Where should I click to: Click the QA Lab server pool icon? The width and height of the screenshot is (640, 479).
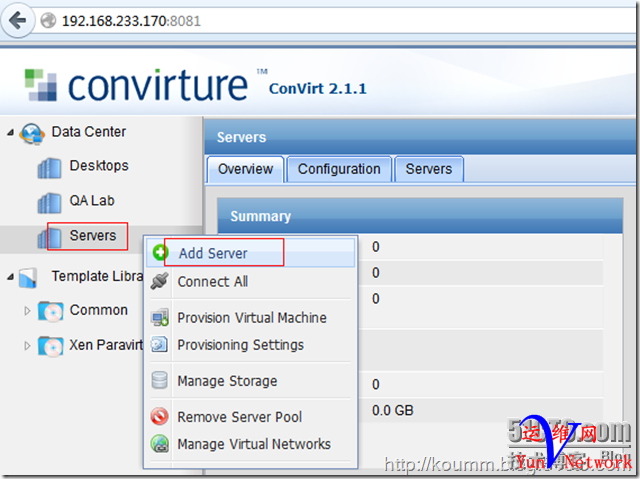click(x=49, y=203)
